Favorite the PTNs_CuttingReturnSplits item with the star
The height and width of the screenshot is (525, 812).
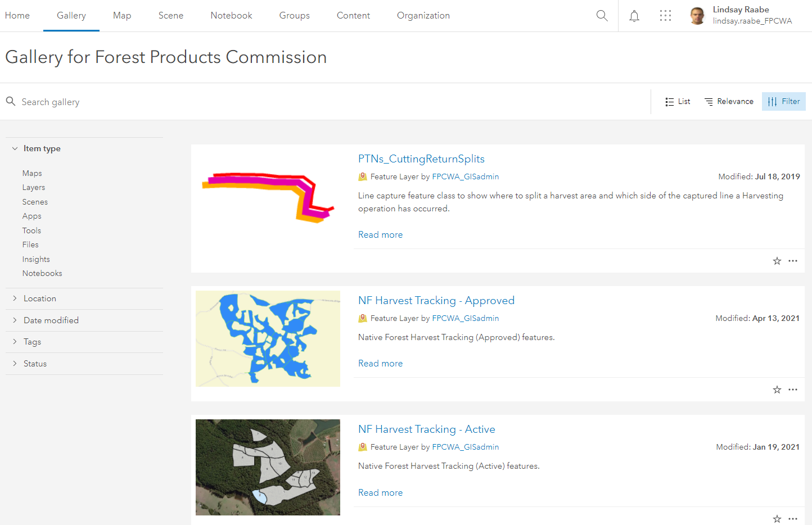777,261
